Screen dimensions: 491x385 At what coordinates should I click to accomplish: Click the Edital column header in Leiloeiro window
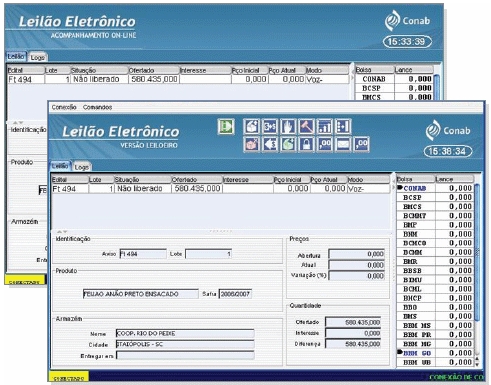70,179
